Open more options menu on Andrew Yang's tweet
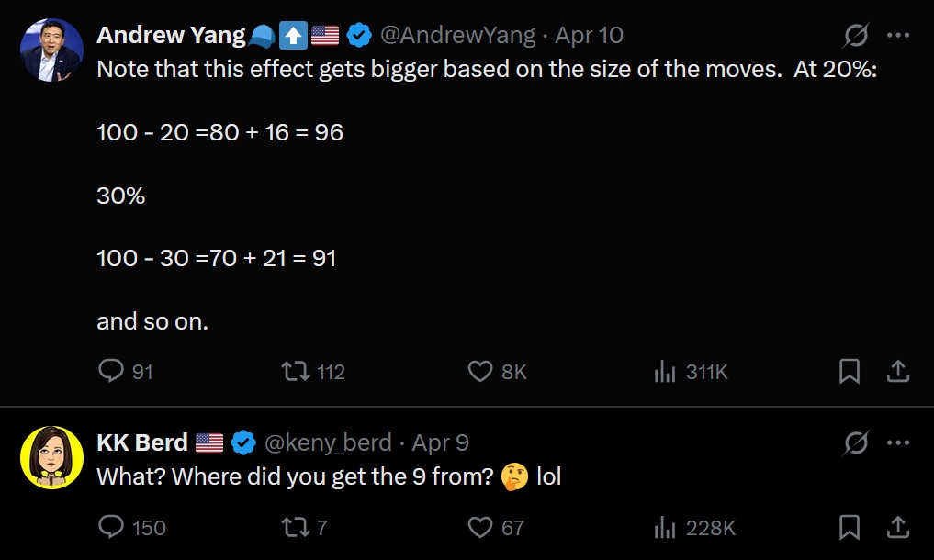The height and width of the screenshot is (560, 934). click(897, 35)
